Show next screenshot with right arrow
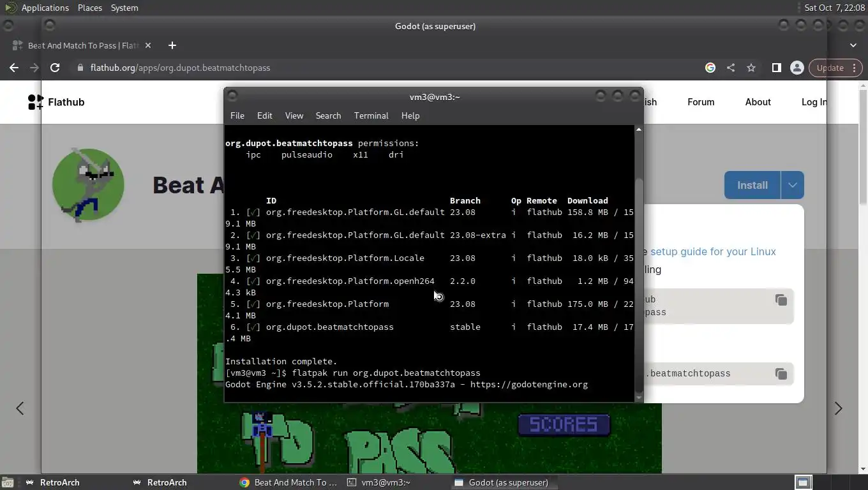This screenshot has height=490, width=868. tap(838, 408)
